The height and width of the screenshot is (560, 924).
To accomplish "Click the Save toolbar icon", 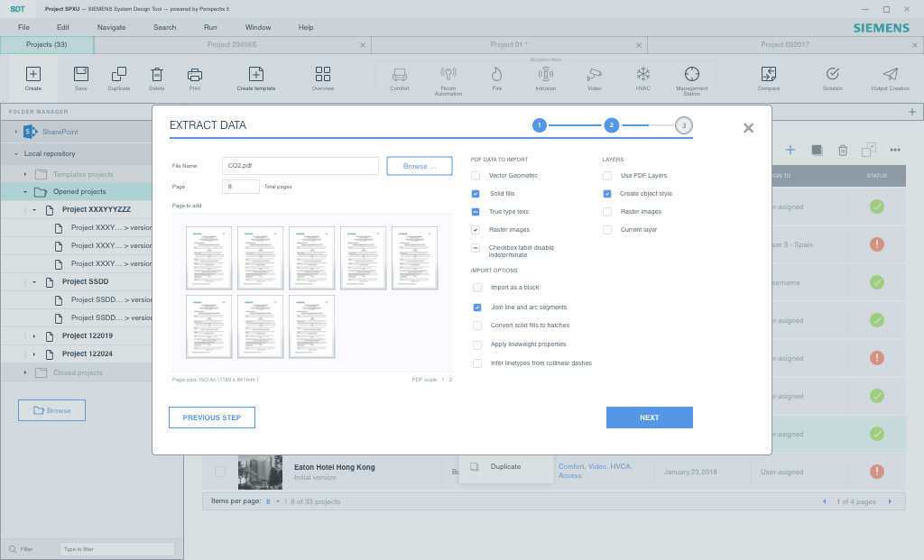I will (80, 74).
